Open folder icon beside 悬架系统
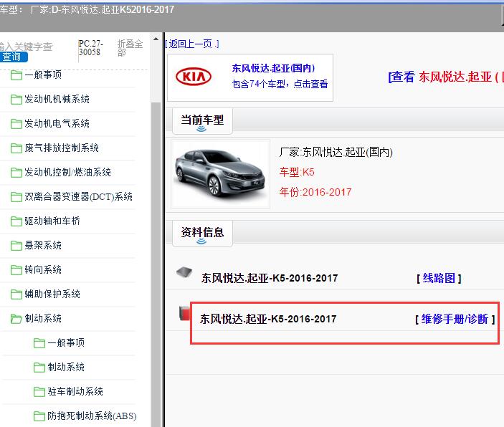 [16, 246]
